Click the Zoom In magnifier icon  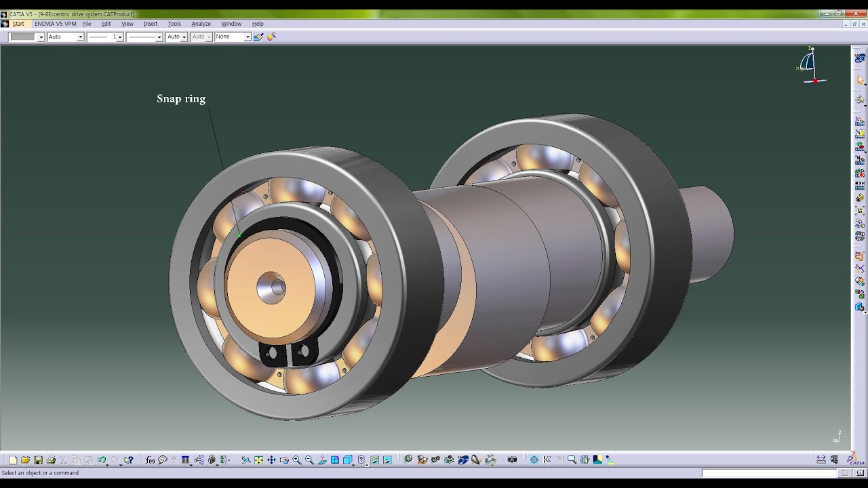297,460
